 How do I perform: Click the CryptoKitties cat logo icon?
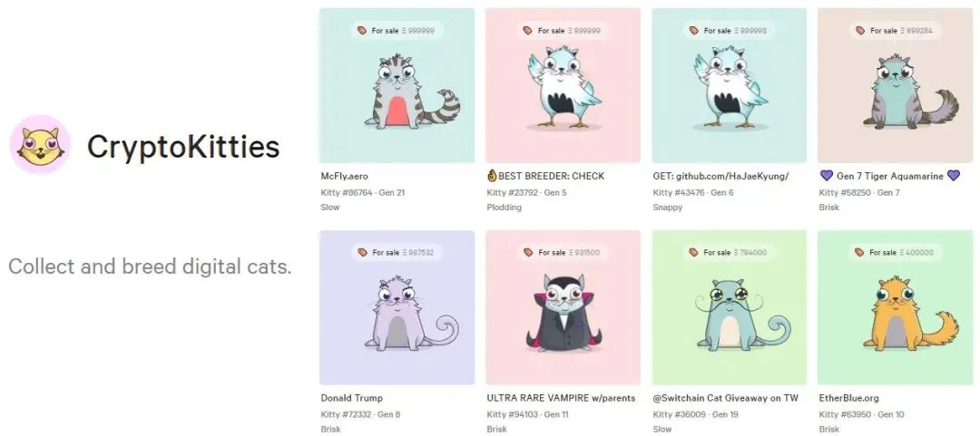click(x=40, y=145)
